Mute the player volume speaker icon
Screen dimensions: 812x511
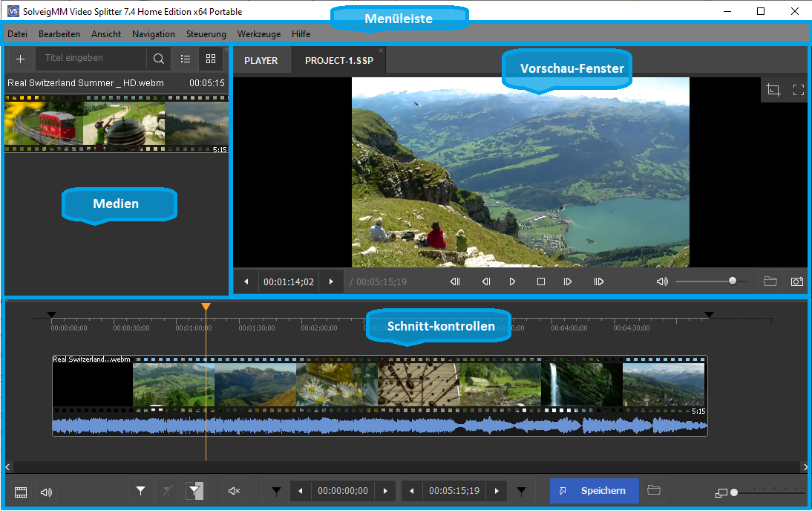tap(662, 282)
